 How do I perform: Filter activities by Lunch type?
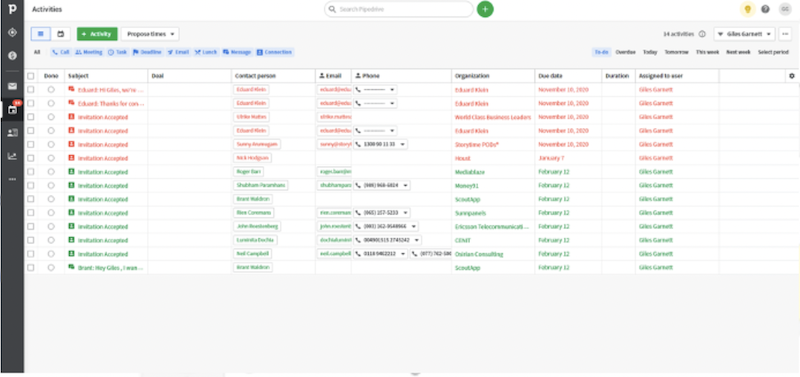[206, 52]
